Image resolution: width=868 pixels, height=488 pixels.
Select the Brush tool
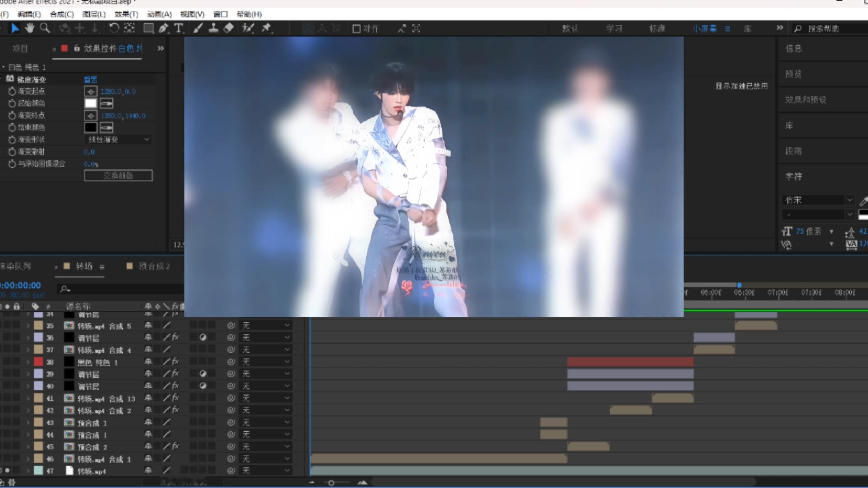click(198, 28)
